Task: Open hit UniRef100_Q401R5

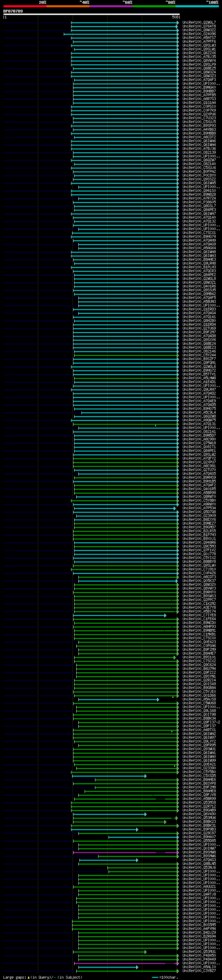Action: tap(199, 489)
